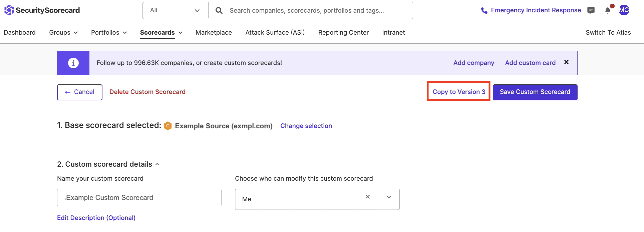
Task: Open the notifications bell
Action: coord(608,10)
